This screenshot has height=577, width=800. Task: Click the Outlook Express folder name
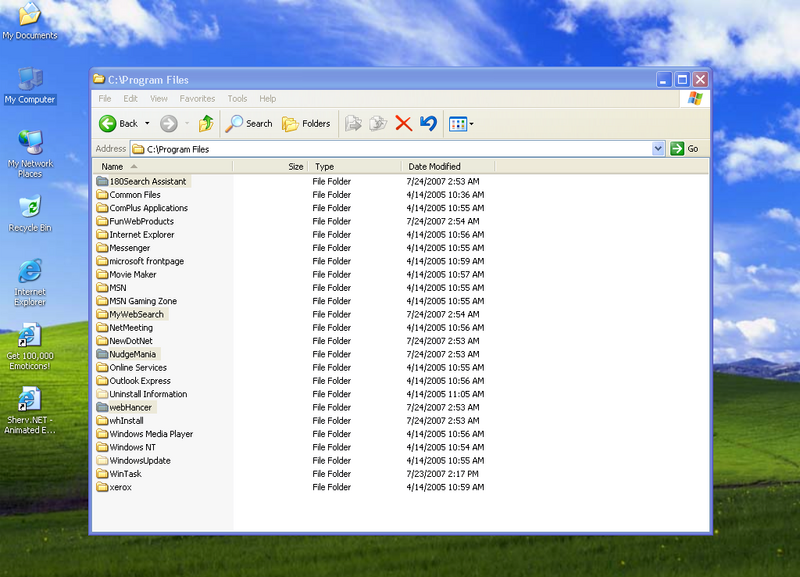[140, 381]
